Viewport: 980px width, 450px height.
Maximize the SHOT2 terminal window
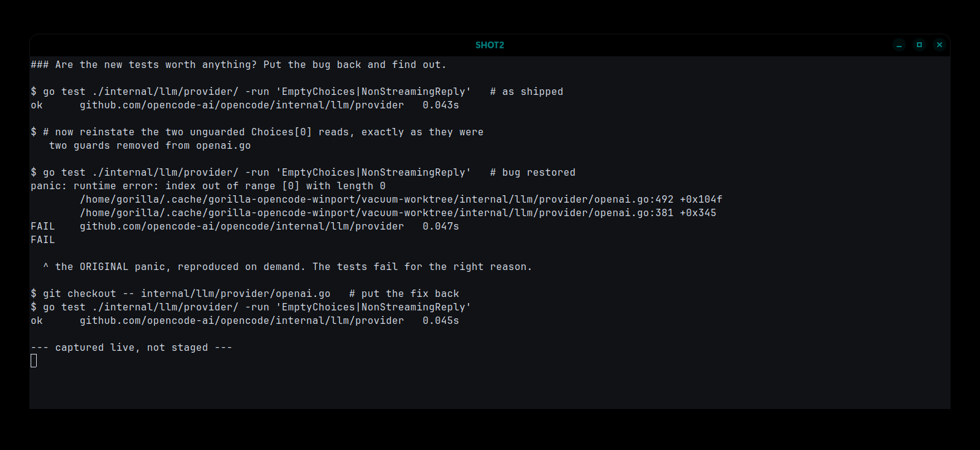tap(919, 45)
